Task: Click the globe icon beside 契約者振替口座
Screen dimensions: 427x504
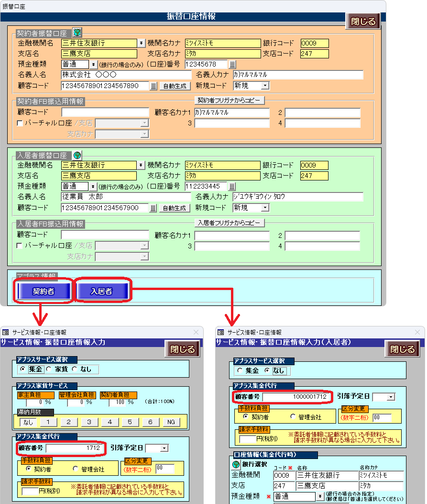Action: (x=77, y=33)
